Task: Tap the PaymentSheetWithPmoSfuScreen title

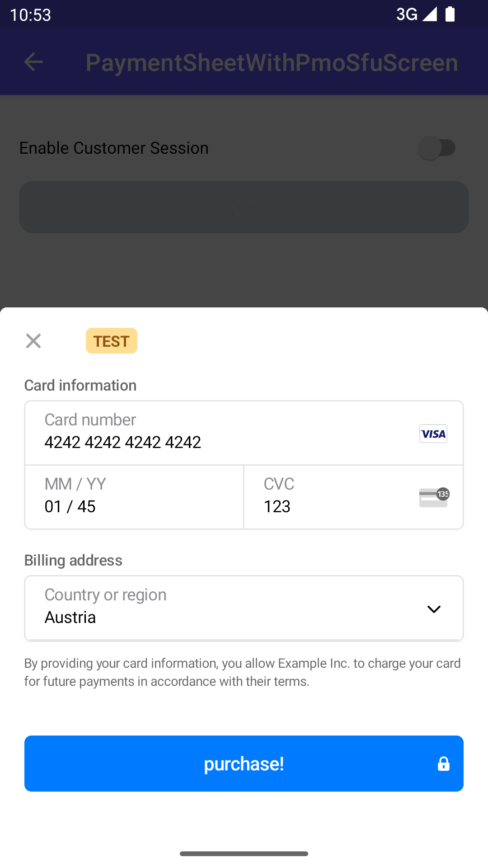Action: tap(272, 62)
